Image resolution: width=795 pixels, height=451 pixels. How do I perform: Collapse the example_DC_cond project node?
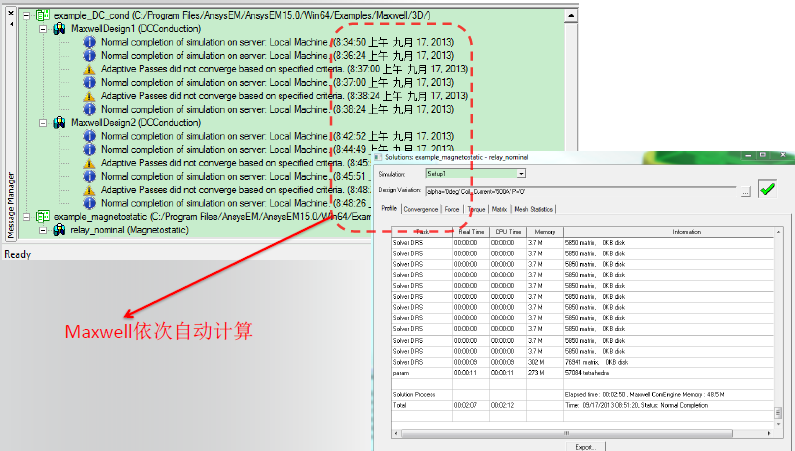click(x=26, y=16)
